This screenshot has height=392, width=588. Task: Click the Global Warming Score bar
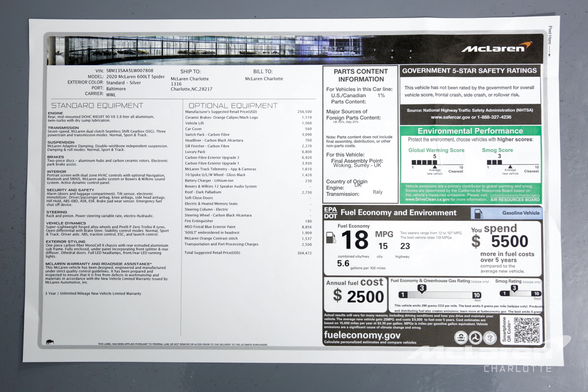point(437,163)
